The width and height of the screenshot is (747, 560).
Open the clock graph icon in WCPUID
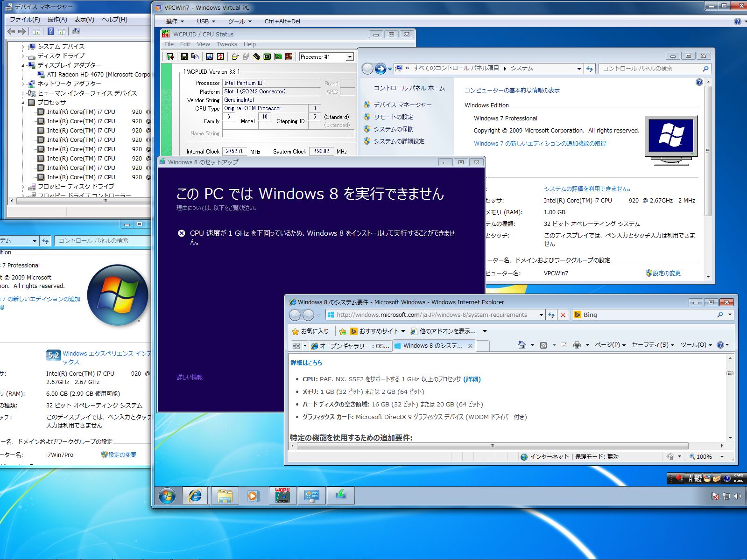[210, 56]
